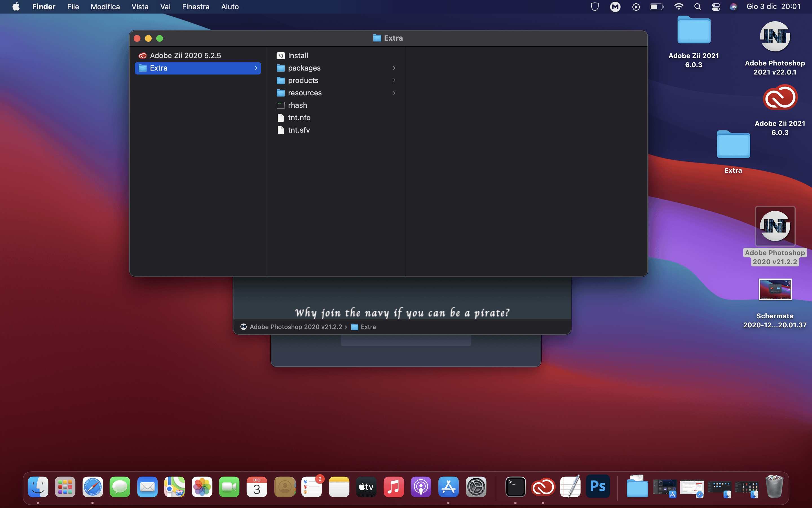Click the date and time Gio 3 dic
This screenshot has height=508, width=812.
pyautogui.click(x=773, y=7)
